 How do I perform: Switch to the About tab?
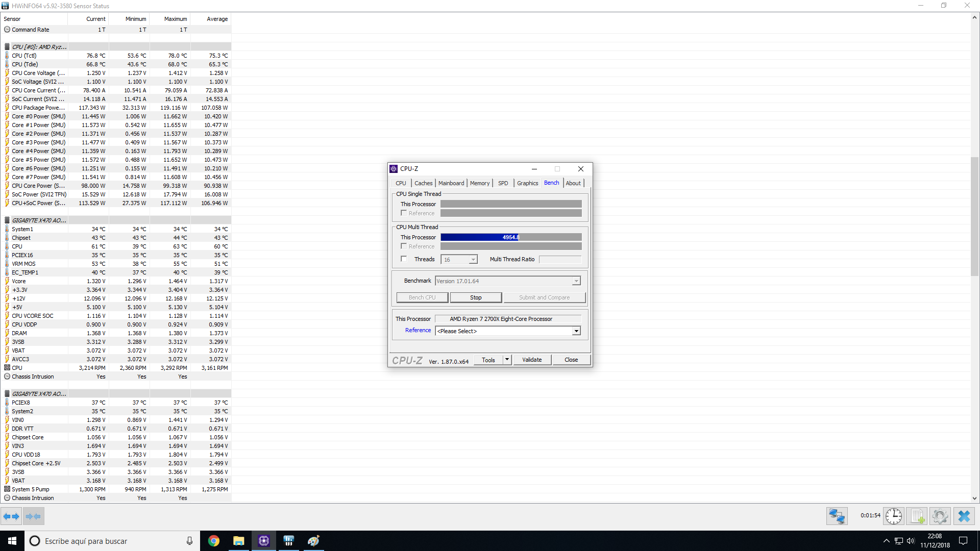click(573, 183)
